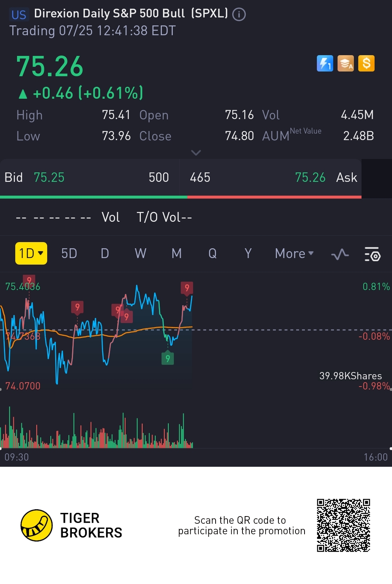392x584 pixels.
Task: Tap the bid-ask ratio bar
Action: coord(181,197)
